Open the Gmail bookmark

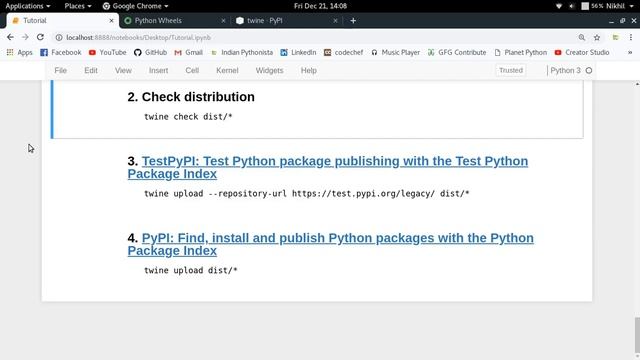(x=189, y=52)
